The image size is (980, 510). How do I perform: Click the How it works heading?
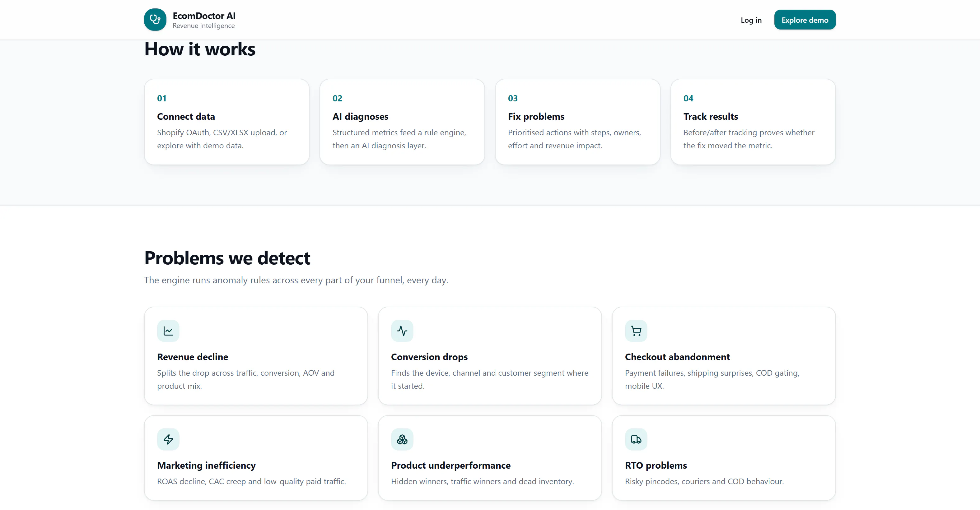200,49
